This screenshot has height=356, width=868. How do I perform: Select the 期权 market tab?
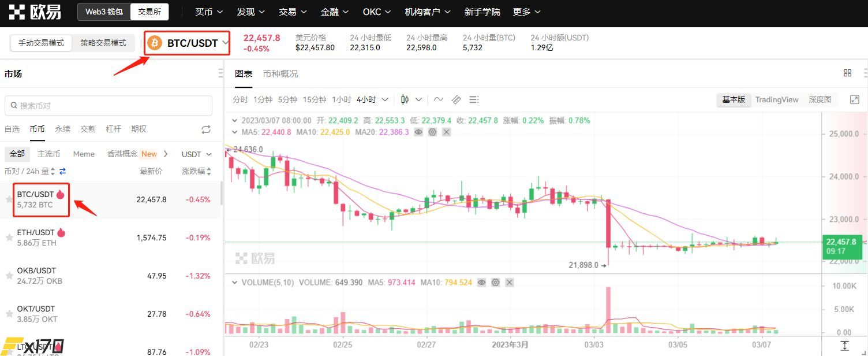pos(139,129)
